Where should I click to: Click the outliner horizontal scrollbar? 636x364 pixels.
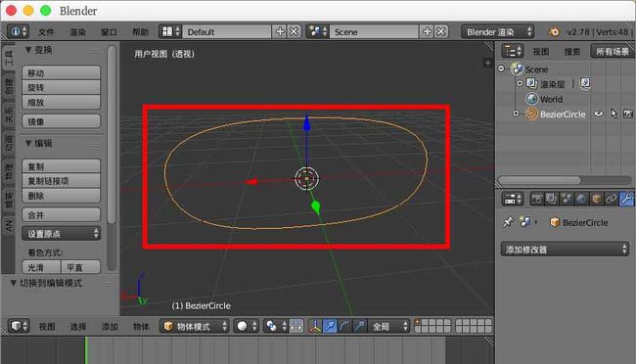pyautogui.click(x=539, y=180)
